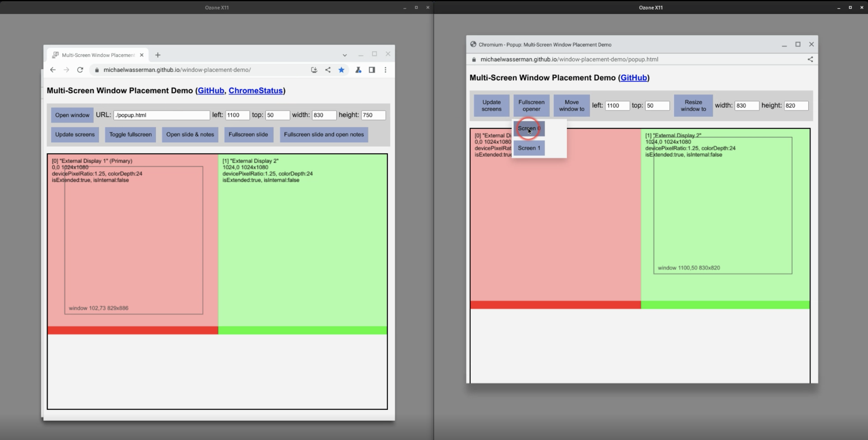Click the URL input field
This screenshot has width=868, height=440.
(161, 115)
